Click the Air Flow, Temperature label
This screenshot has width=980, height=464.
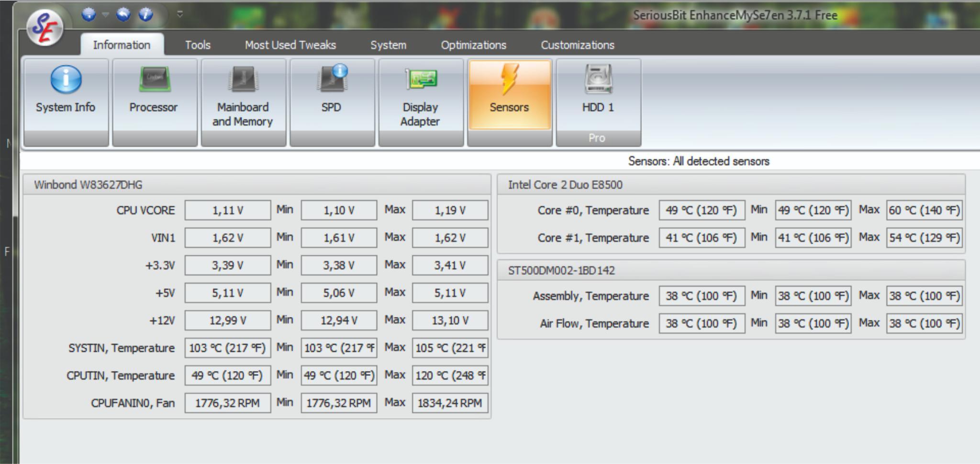tap(595, 324)
